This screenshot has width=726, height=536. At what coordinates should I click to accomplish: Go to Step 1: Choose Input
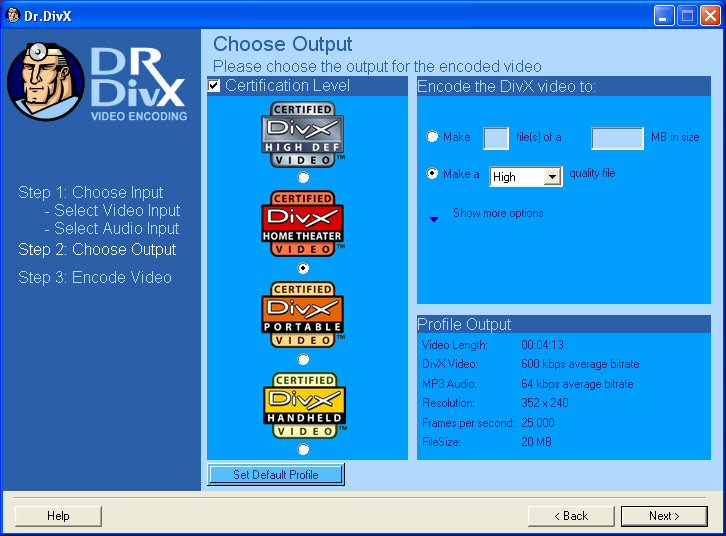[x=91, y=192]
